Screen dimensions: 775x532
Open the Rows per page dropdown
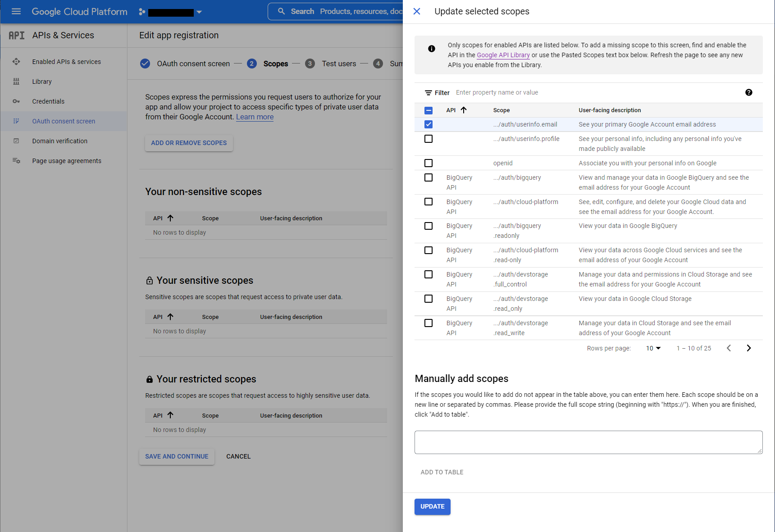point(653,348)
